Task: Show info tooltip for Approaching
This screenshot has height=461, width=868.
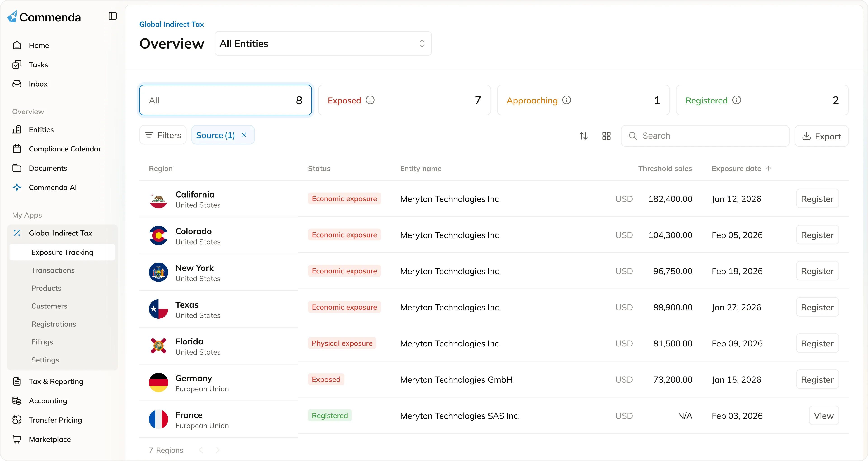Action: (x=567, y=100)
